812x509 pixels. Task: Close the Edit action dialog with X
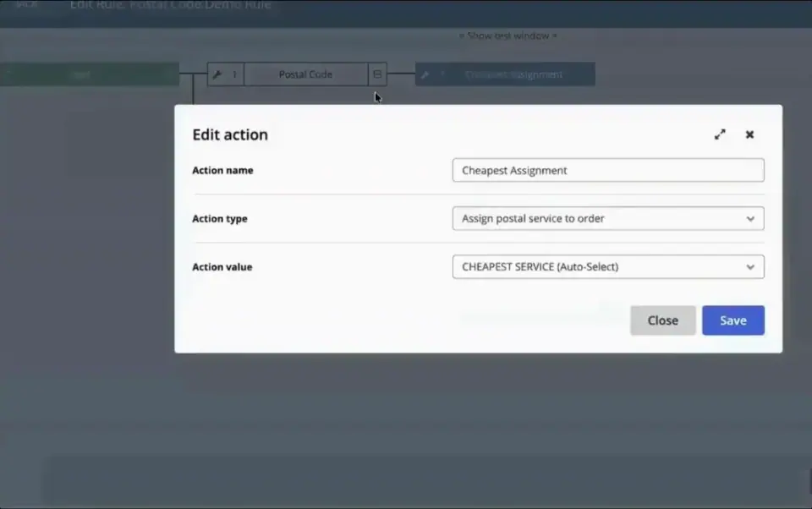(x=749, y=134)
